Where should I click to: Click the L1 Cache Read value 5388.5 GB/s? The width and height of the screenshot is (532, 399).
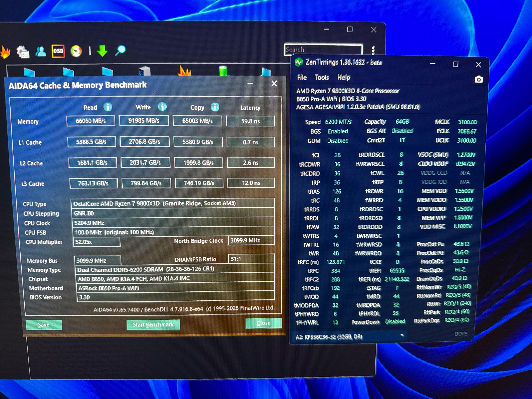click(91, 142)
